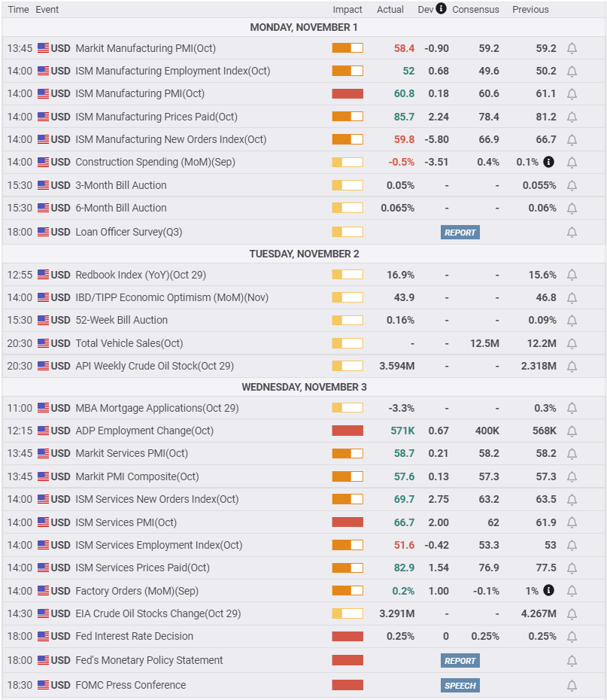Open ISM Services PMI(Oct) event
The height and width of the screenshot is (700, 607).
point(126,522)
